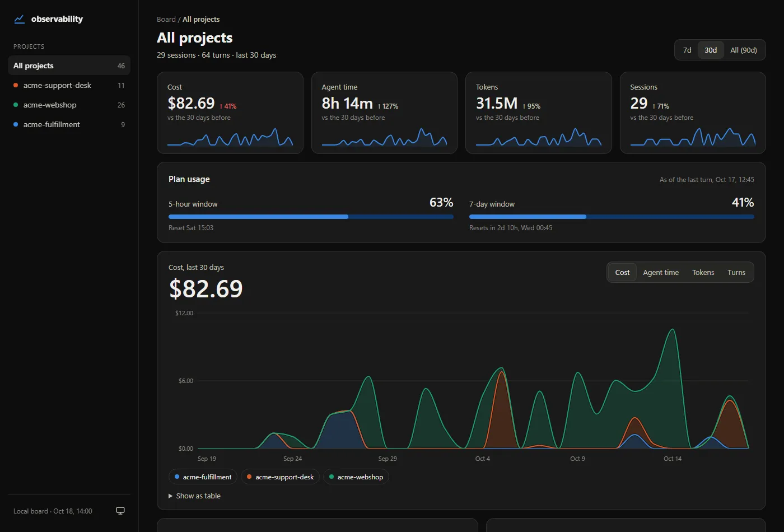
Task: Click Resets in 2d 10h, Wed 00:45
Action: coord(511,228)
